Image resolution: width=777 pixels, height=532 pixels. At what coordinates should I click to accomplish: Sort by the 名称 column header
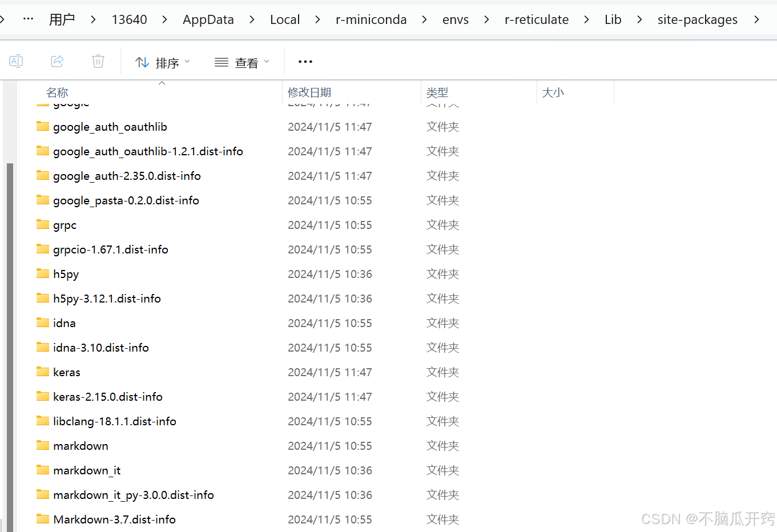click(x=57, y=92)
